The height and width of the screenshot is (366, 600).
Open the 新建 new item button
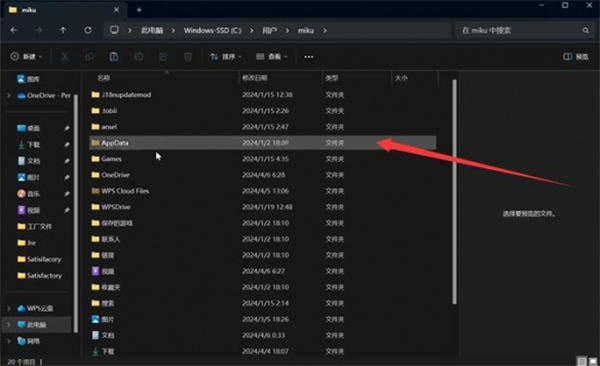coord(26,57)
